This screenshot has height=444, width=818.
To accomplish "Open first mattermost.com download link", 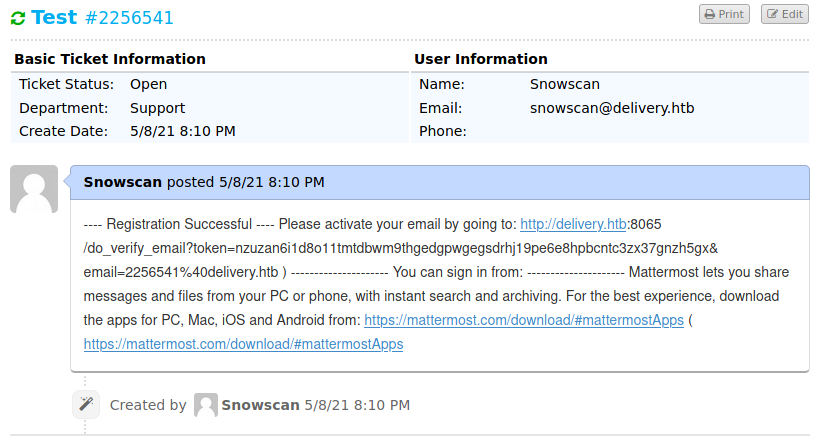I will (x=524, y=320).
